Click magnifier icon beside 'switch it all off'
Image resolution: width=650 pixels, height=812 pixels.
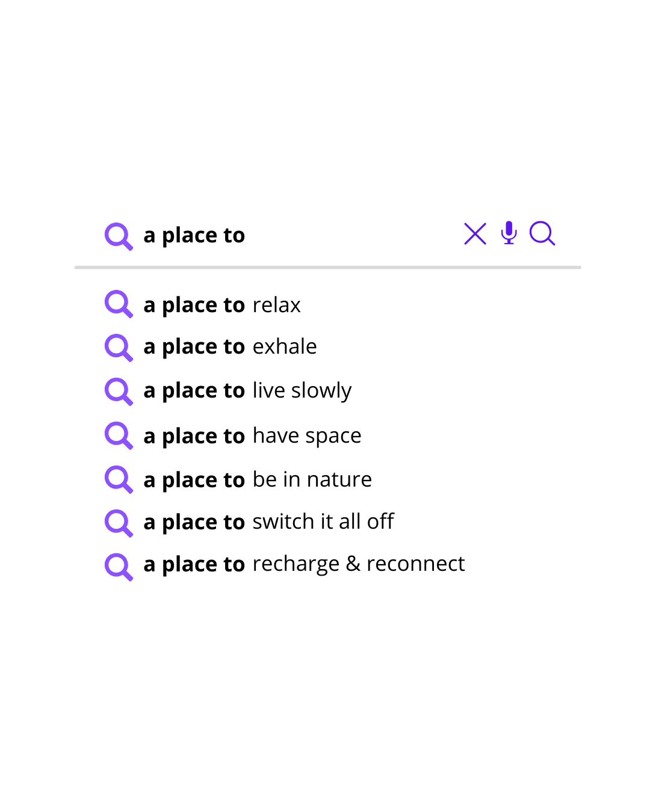coord(119,523)
